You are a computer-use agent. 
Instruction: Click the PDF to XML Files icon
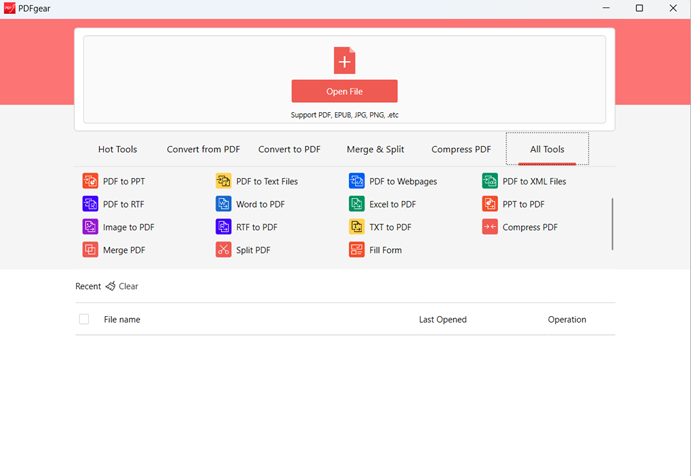click(x=490, y=181)
